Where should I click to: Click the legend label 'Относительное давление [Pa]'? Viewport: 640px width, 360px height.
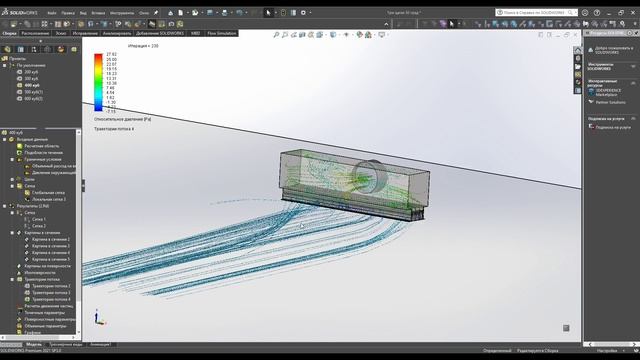pos(123,119)
